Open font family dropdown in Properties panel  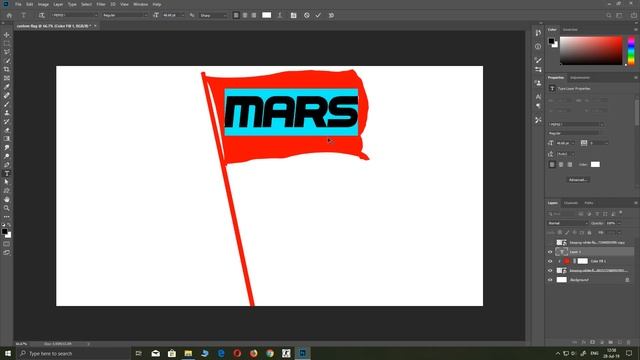pyautogui.click(x=576, y=124)
